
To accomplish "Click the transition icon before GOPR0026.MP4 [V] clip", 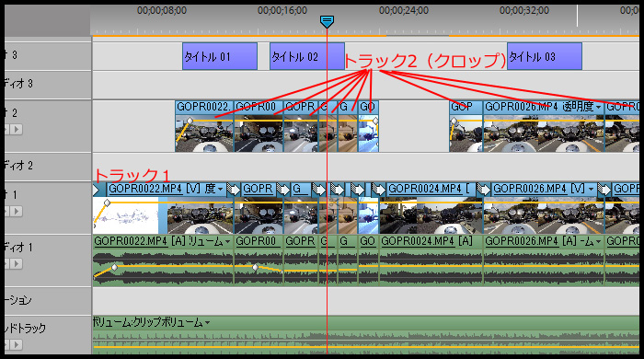I will point(483,190).
